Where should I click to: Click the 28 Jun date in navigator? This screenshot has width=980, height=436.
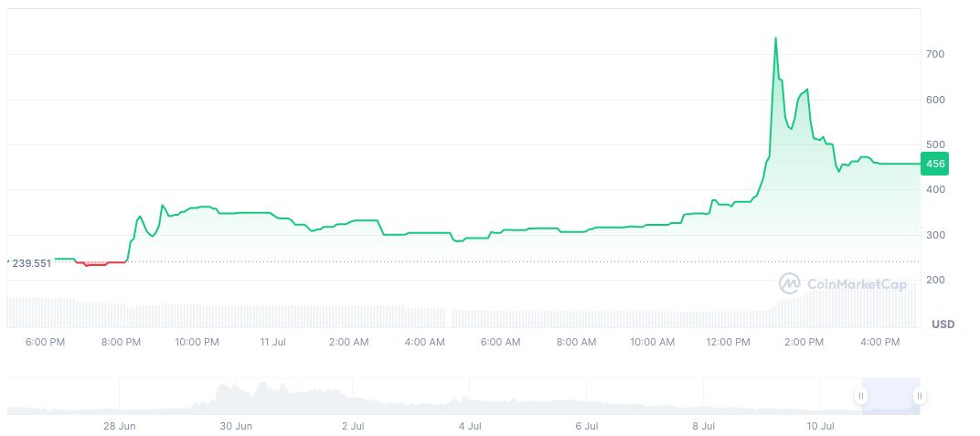(119, 426)
